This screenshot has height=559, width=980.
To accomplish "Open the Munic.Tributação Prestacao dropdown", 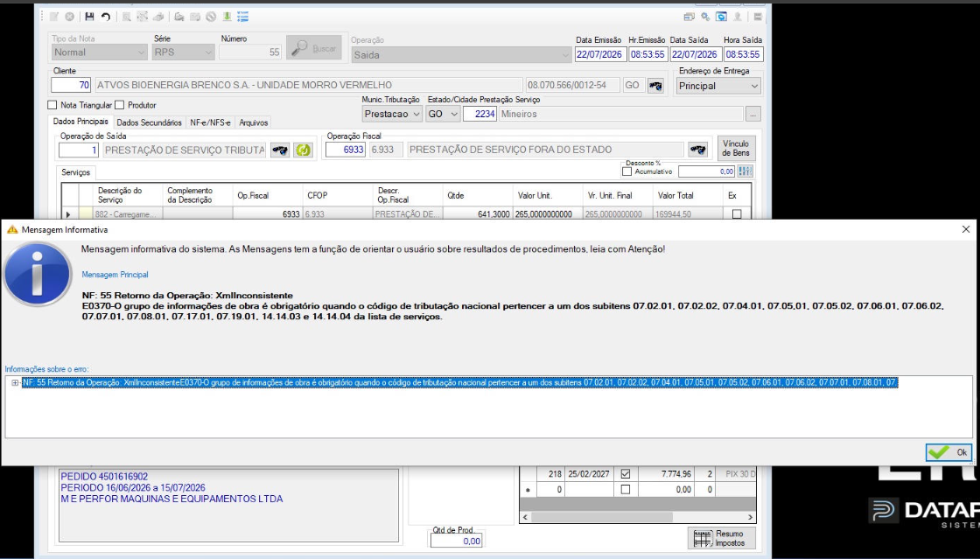I will pos(392,114).
